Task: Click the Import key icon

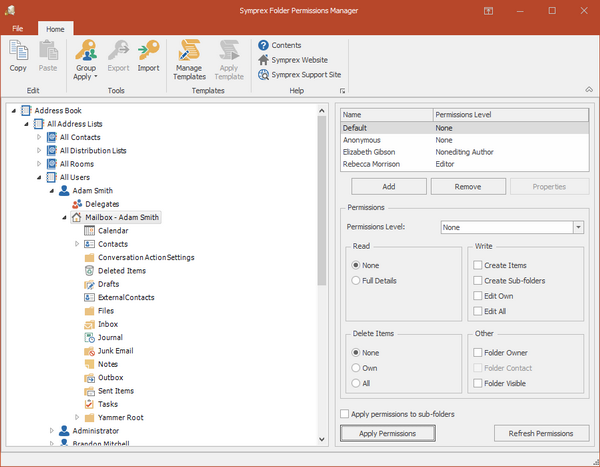Action: pyautogui.click(x=148, y=51)
